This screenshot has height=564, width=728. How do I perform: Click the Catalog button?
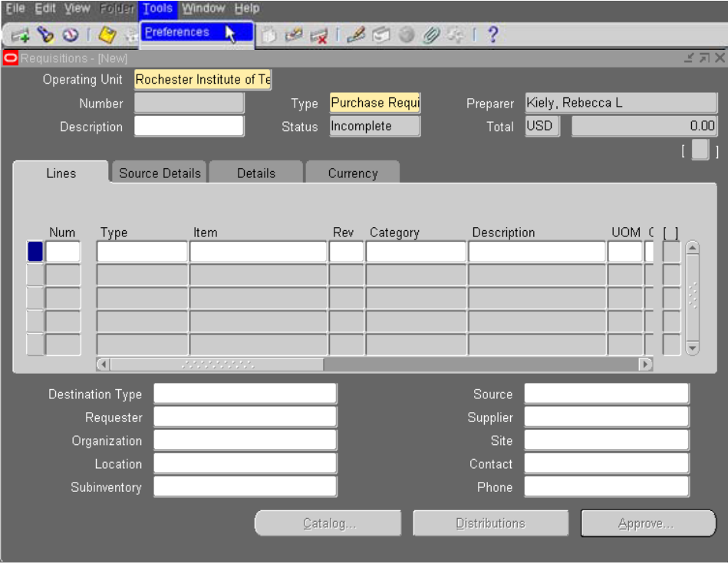coord(328,523)
